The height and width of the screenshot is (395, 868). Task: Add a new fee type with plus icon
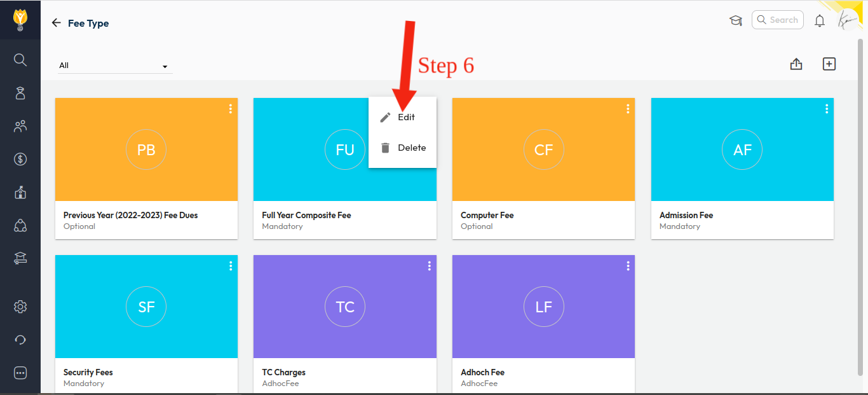point(829,64)
